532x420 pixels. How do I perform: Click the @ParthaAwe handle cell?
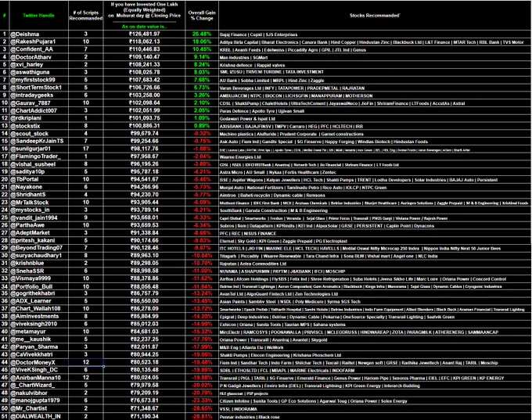[x=39, y=225]
